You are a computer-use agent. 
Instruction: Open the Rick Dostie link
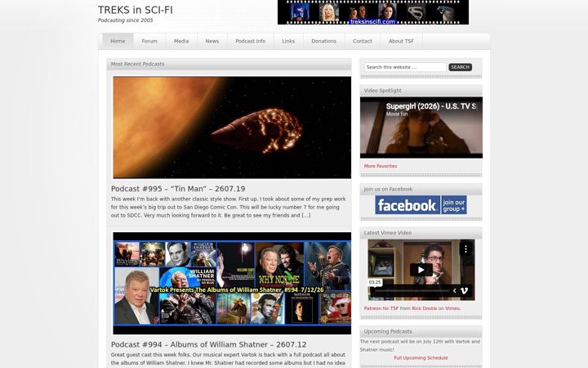click(x=424, y=308)
